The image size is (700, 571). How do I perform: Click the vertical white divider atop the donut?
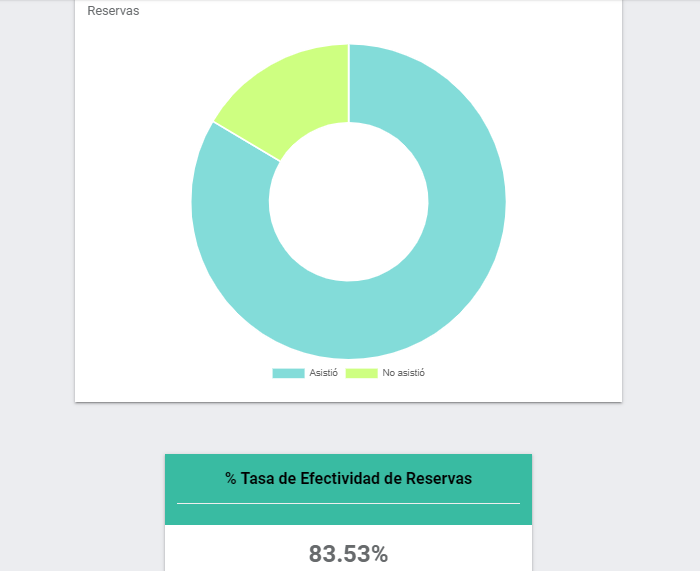(349, 83)
